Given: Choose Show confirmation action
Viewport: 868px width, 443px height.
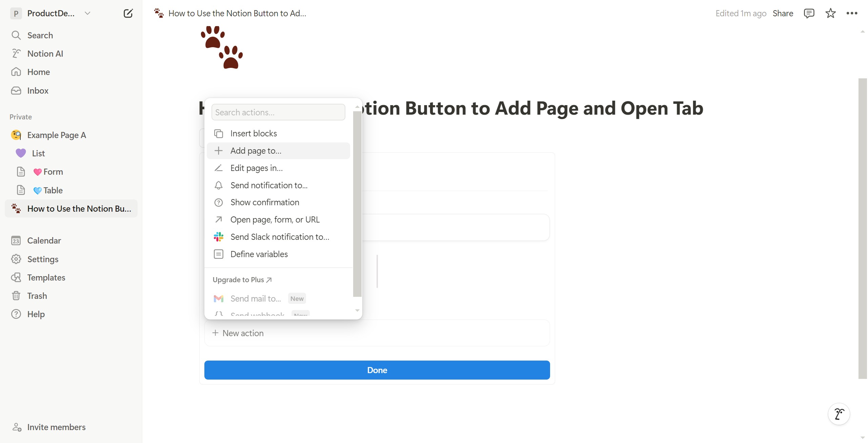Looking at the screenshot, I should [x=278, y=202].
